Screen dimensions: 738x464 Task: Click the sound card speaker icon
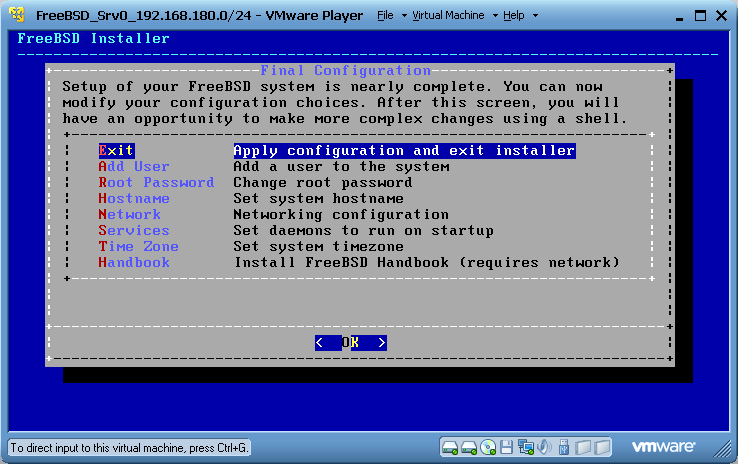pyautogui.click(x=544, y=447)
